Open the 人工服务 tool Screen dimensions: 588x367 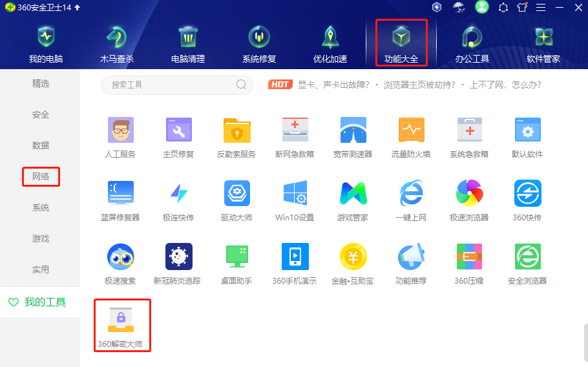click(x=120, y=138)
